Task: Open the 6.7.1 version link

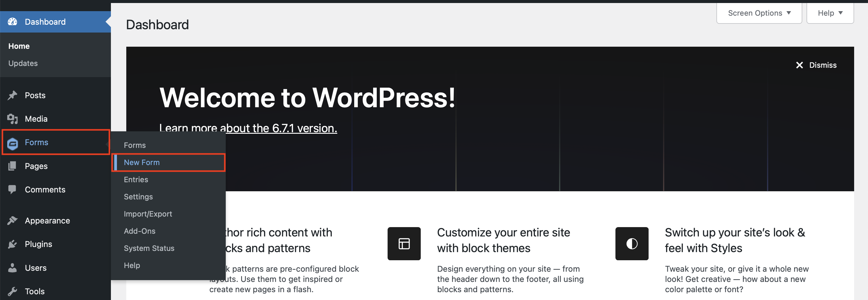Action: click(x=278, y=128)
